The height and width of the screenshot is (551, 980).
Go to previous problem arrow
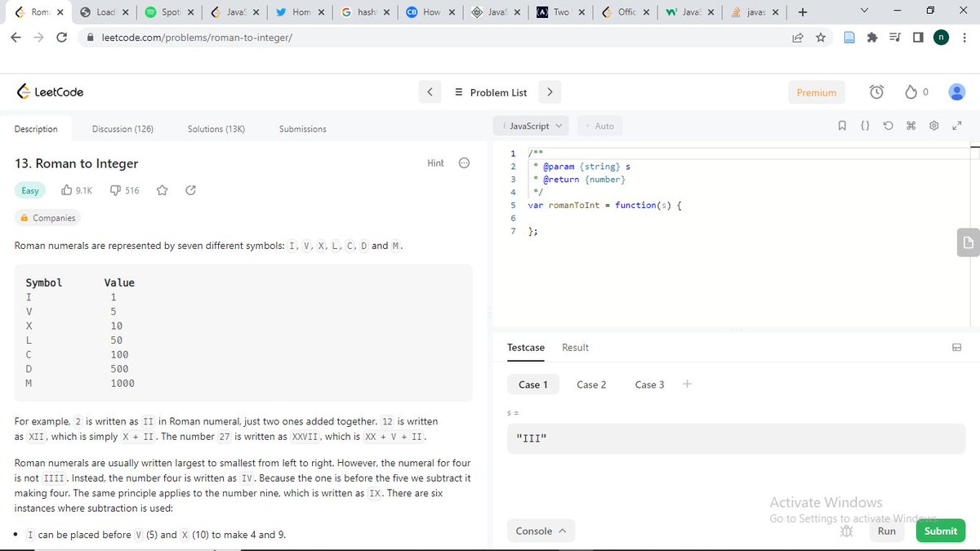pyautogui.click(x=430, y=92)
